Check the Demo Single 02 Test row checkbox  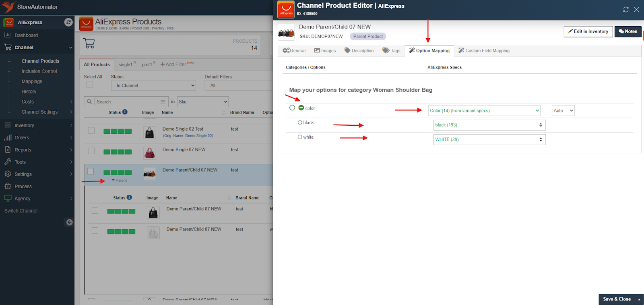[x=91, y=131]
